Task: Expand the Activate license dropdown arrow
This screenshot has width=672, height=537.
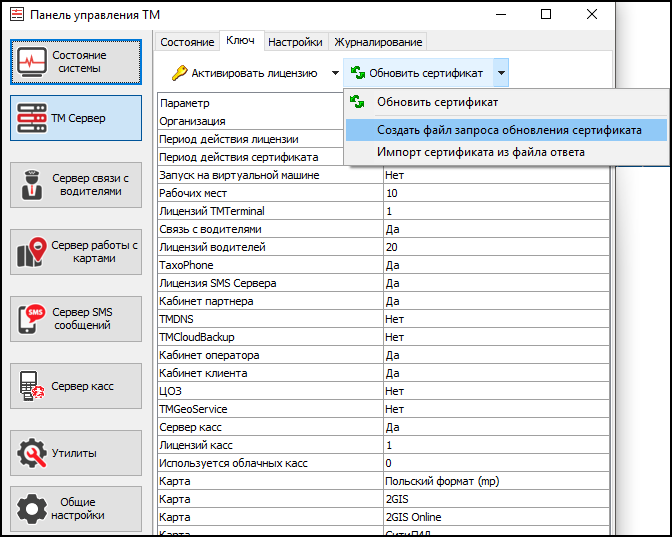Action: pos(335,73)
